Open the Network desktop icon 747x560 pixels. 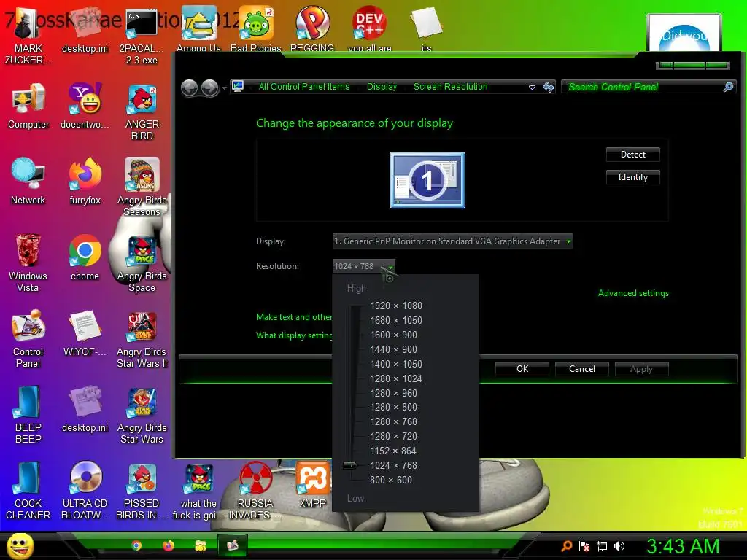28,182
